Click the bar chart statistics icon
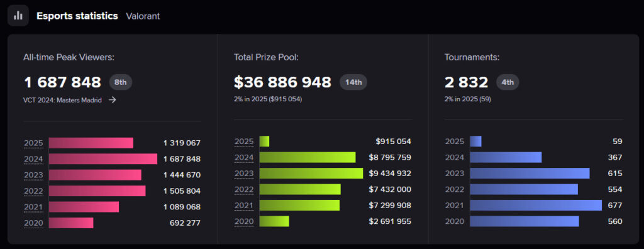Screen dimensions: 644x249 (x=18, y=16)
